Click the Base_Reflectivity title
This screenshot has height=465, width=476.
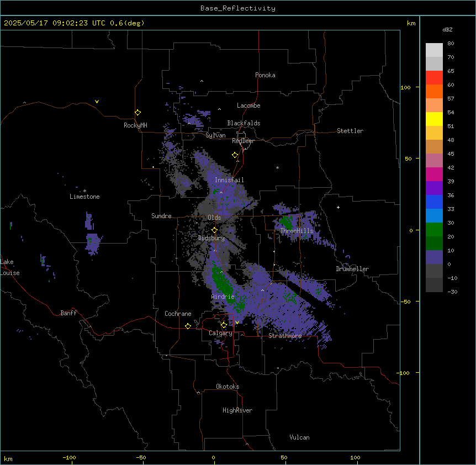(x=238, y=8)
